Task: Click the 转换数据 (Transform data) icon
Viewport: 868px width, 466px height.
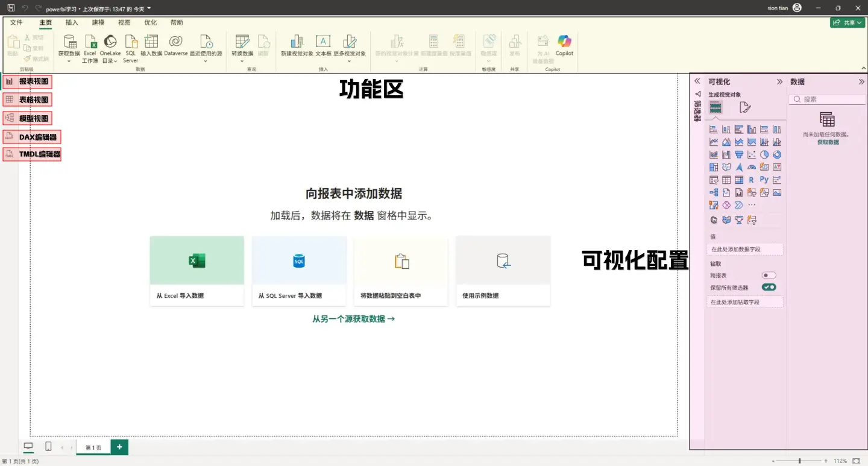Action: coord(242,42)
